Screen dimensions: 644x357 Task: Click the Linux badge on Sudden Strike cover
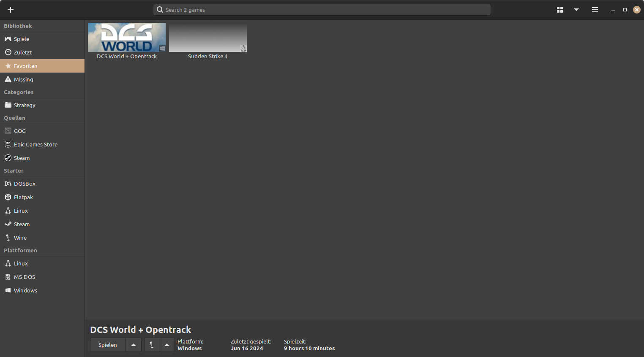point(243,49)
